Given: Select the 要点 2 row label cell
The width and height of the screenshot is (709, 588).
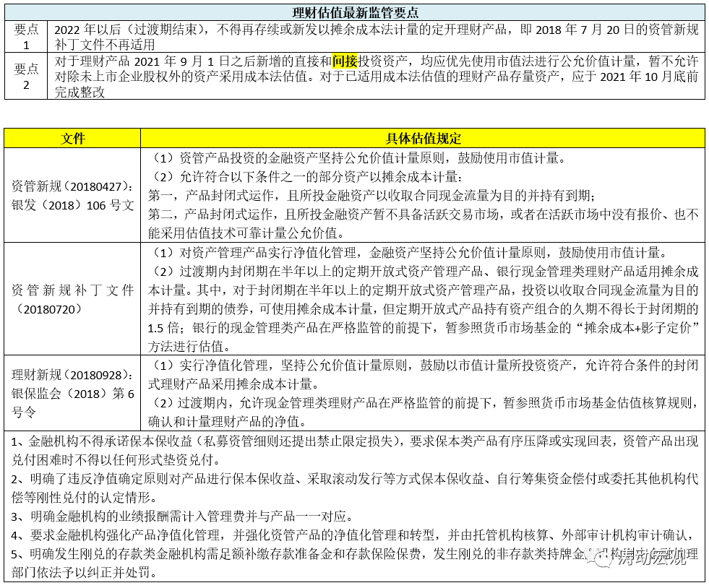Looking at the screenshot, I should pos(27,76).
